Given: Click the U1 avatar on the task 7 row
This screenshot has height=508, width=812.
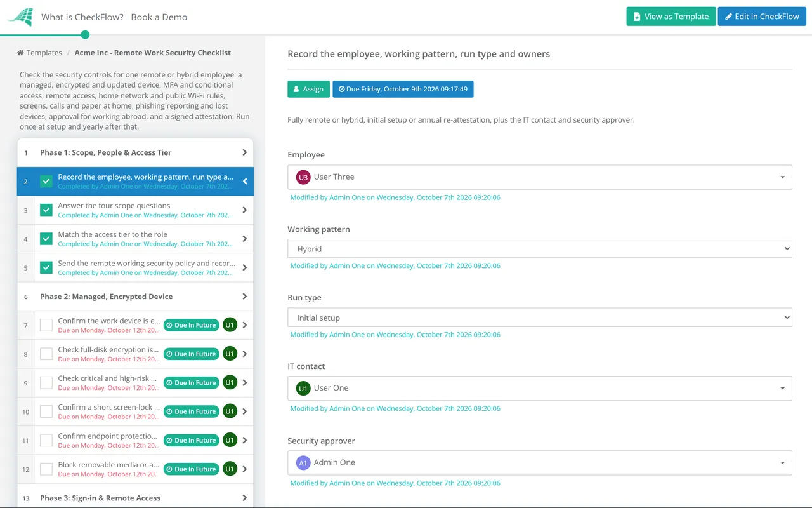Looking at the screenshot, I should point(230,325).
